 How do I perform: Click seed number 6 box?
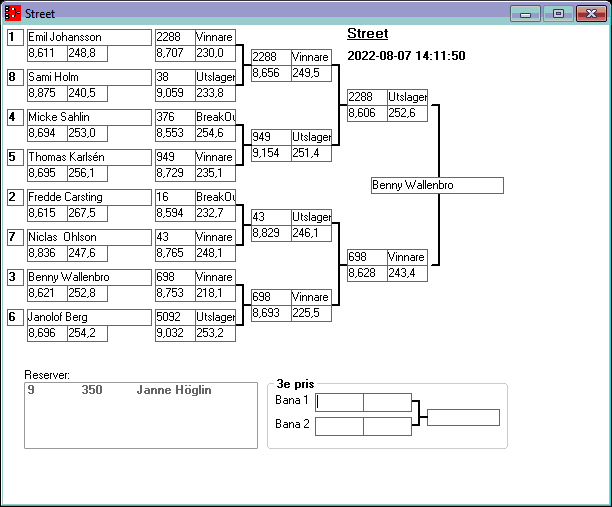[15, 317]
